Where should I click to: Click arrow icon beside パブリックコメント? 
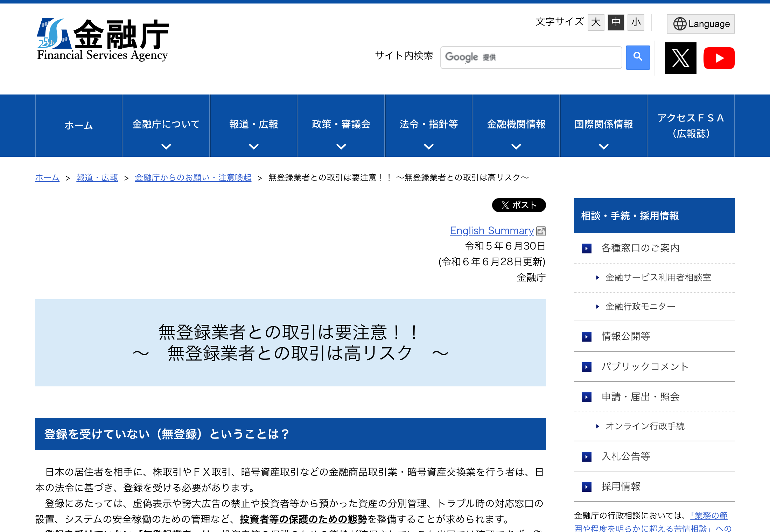pos(587,367)
